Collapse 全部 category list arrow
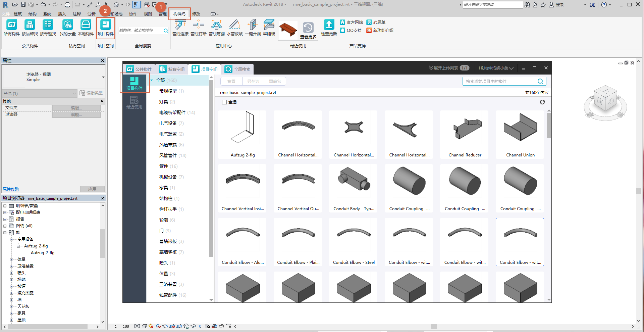Image resolution: width=644 pixels, height=332 pixels. pyautogui.click(x=152, y=80)
